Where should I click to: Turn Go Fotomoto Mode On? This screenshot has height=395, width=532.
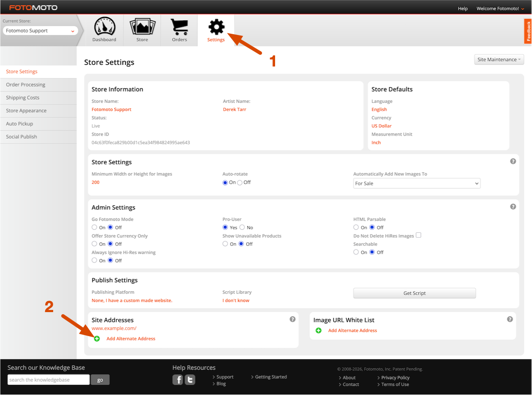[94, 227]
